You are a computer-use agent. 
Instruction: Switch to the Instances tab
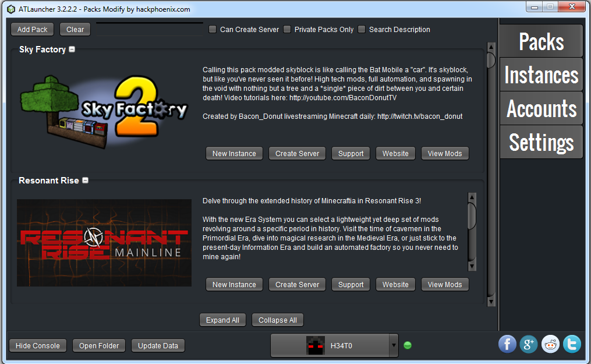pos(540,75)
